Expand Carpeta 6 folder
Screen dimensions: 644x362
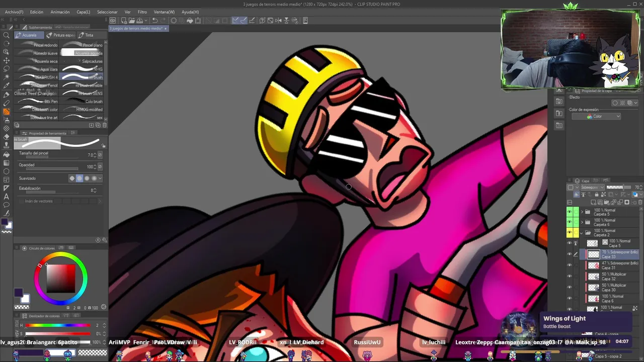582,222
